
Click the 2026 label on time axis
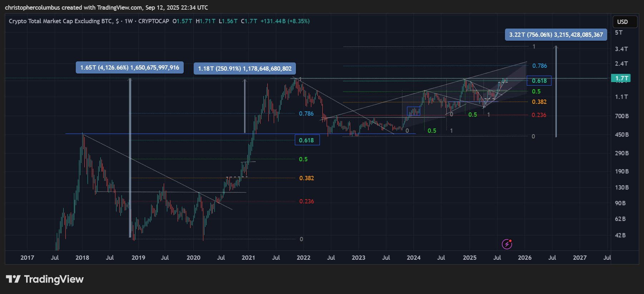(x=524, y=258)
